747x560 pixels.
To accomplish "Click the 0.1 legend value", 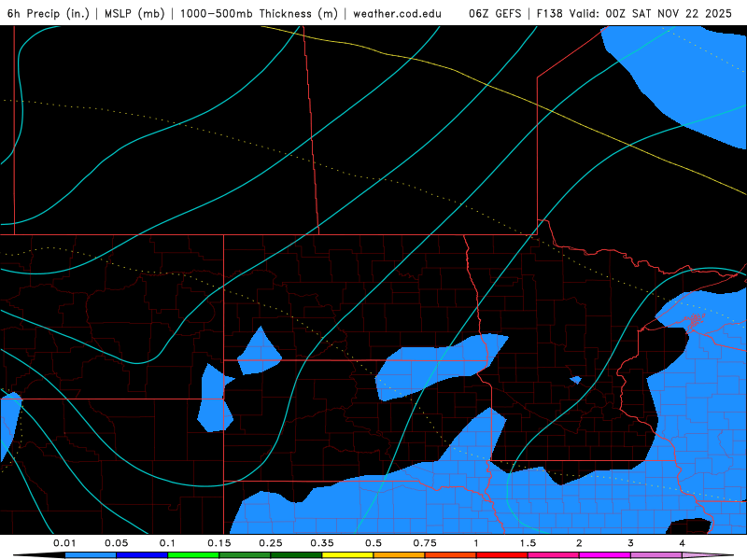I will pos(167,543).
